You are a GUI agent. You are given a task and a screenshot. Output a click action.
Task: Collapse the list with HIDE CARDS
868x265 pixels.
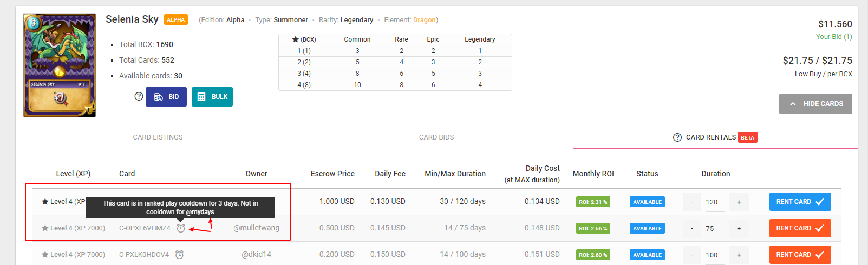pos(815,104)
